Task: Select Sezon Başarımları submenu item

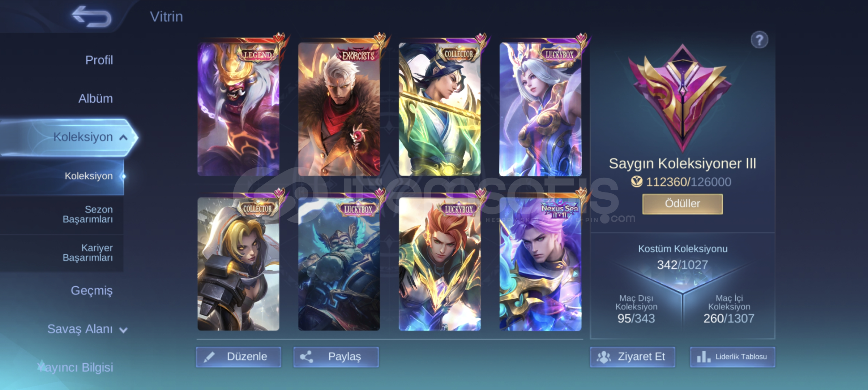Action: pyautogui.click(x=88, y=214)
